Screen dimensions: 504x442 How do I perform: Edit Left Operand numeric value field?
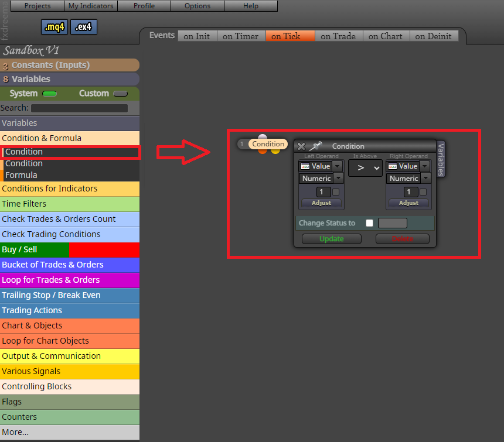tap(323, 192)
